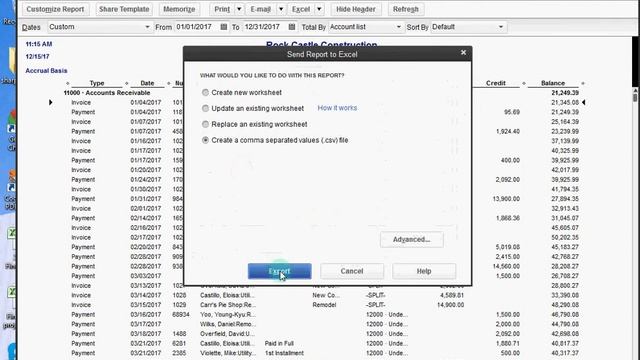Select Yoo, Young-Kyu payment name
The height and width of the screenshot is (360, 640).
point(228,314)
